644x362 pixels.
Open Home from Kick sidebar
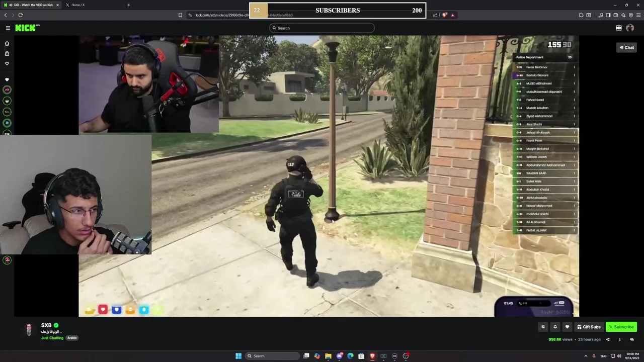pyautogui.click(x=7, y=44)
